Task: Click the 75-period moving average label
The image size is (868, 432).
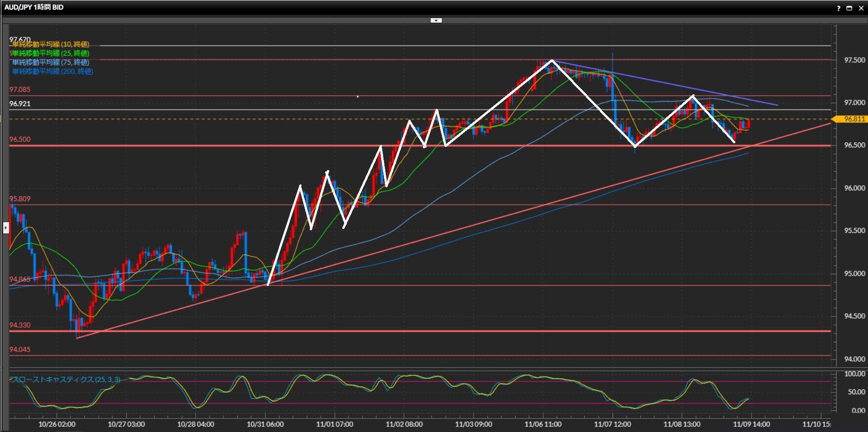Action: pos(51,63)
